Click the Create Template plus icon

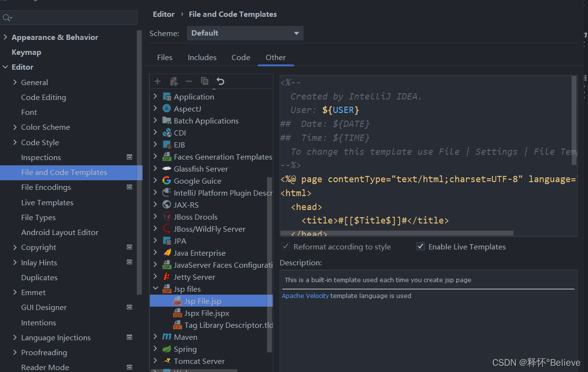click(158, 81)
